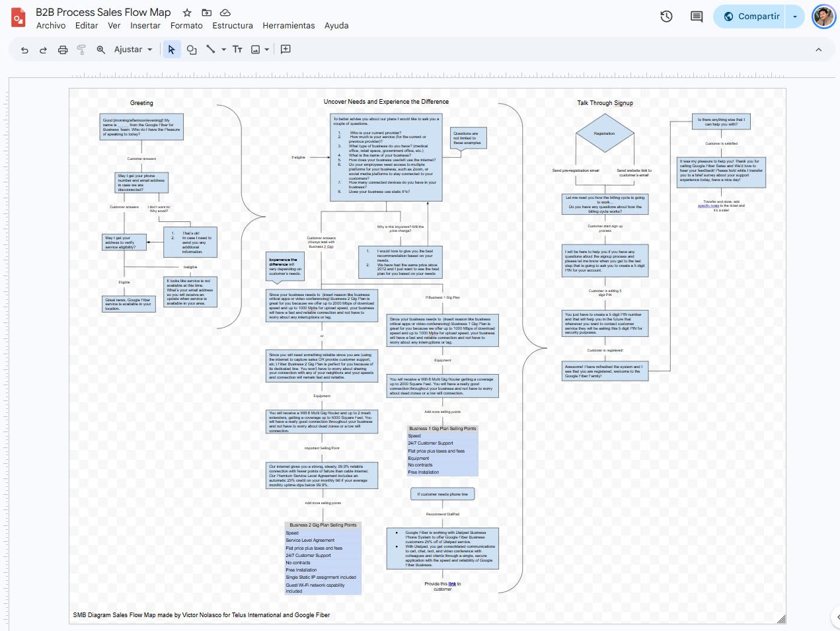Expand the image insert options arrow
840x631 pixels.
(267, 50)
